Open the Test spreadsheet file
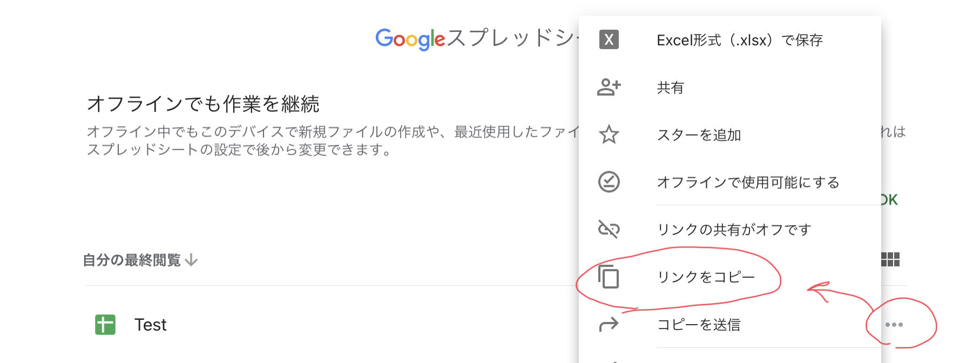 point(151,325)
